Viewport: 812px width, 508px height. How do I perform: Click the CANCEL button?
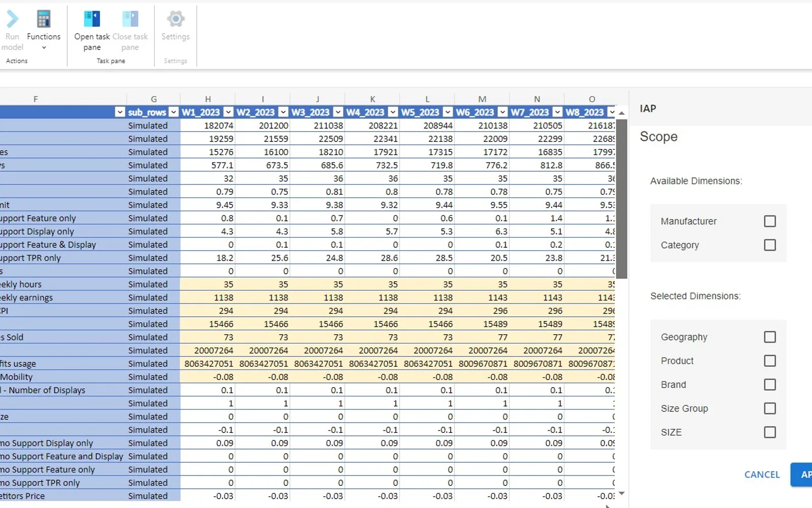(x=762, y=474)
